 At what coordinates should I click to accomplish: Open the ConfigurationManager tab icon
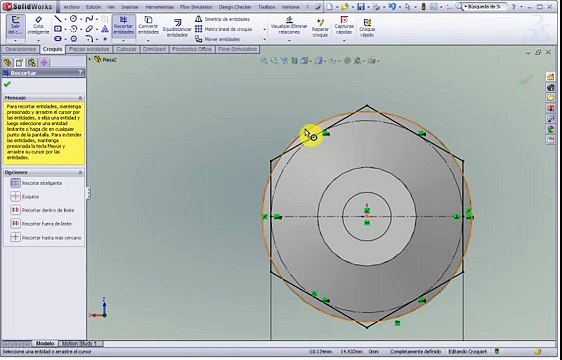coord(32,62)
